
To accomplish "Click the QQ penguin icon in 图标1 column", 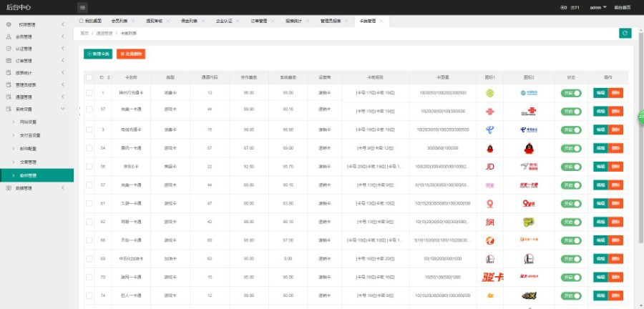I will click(489, 148).
